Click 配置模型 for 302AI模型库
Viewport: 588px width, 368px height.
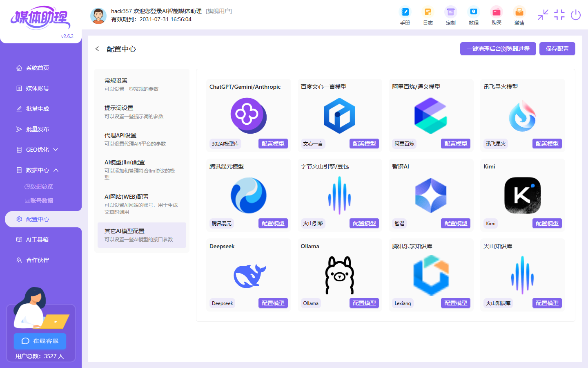click(273, 144)
